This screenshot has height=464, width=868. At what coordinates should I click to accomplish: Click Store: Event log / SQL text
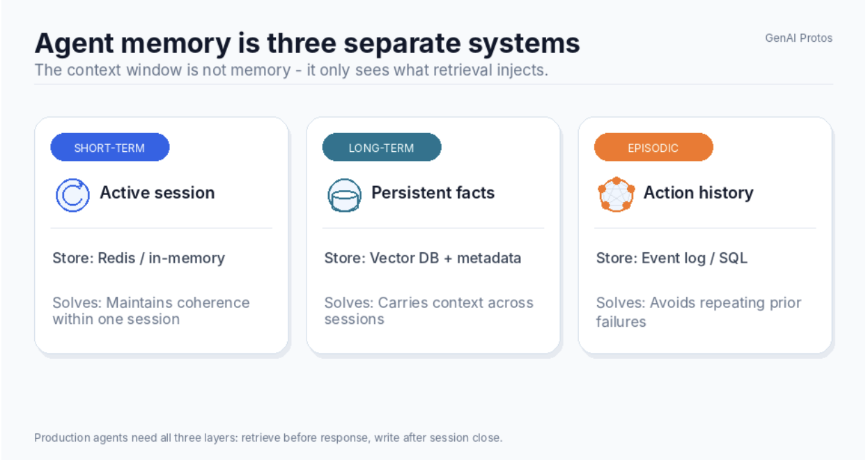tap(672, 258)
